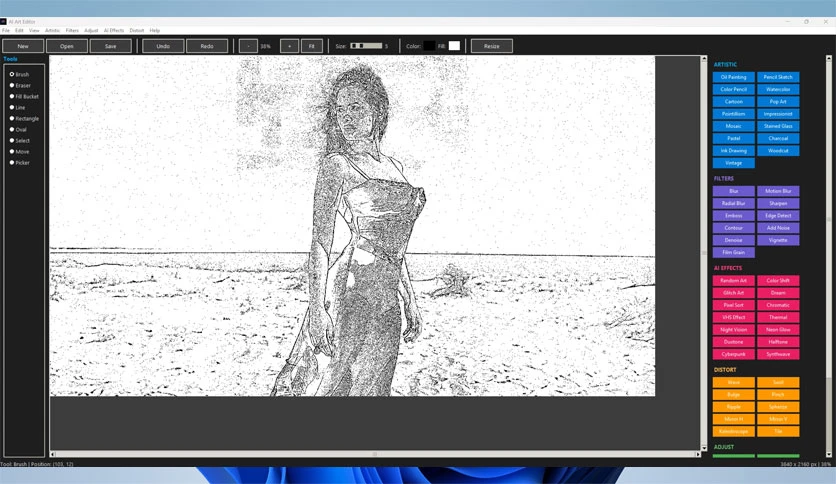Choose the Fill Bucket tool

pos(12,96)
